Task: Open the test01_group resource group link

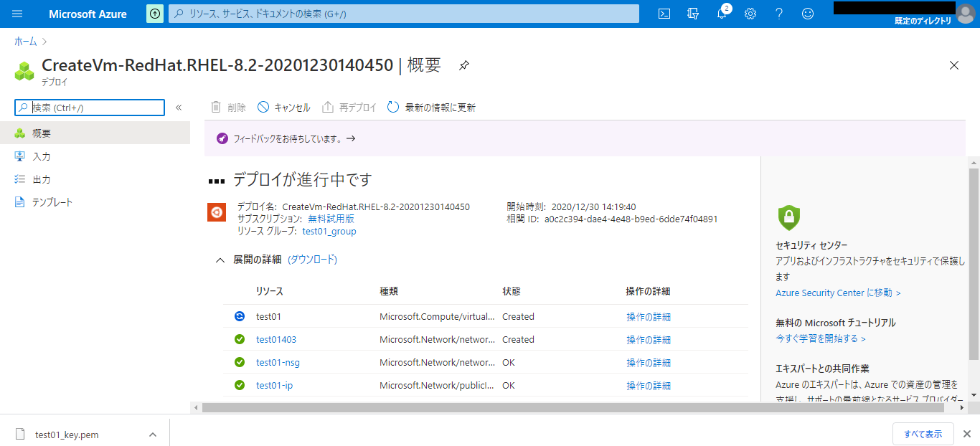Action: point(329,232)
